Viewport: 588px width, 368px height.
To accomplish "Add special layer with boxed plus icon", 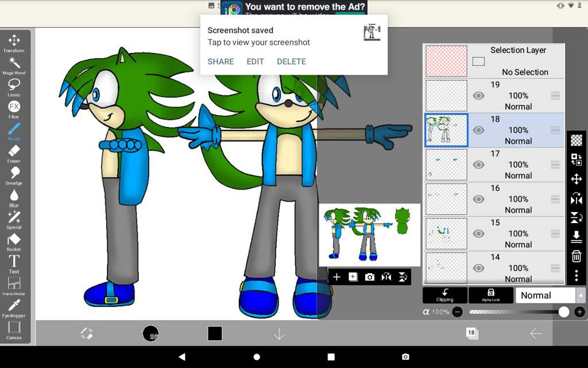I will click(353, 277).
